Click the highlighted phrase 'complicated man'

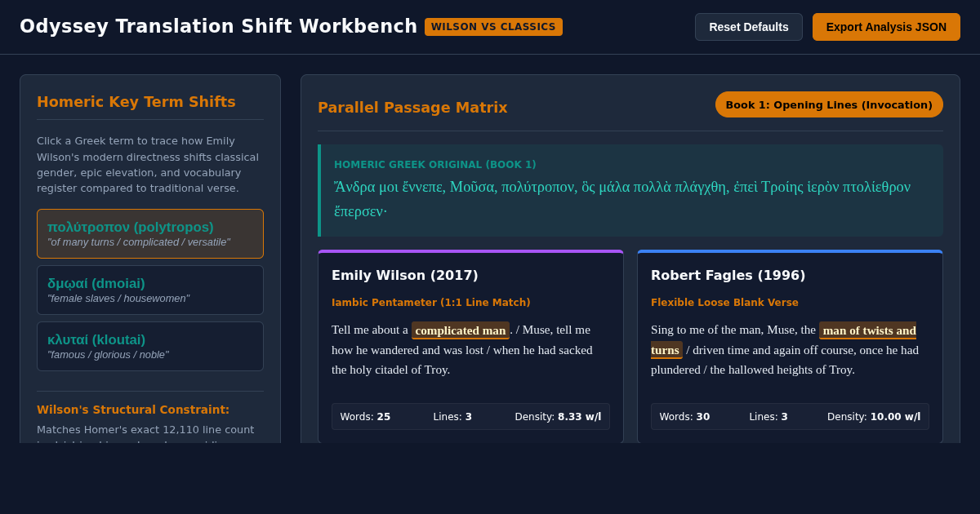click(x=461, y=330)
